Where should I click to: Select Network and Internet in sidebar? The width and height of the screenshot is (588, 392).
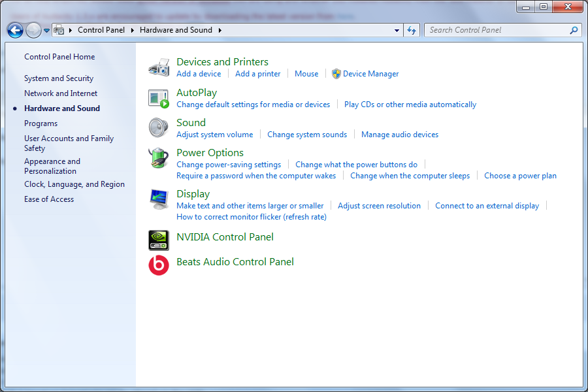coord(61,93)
